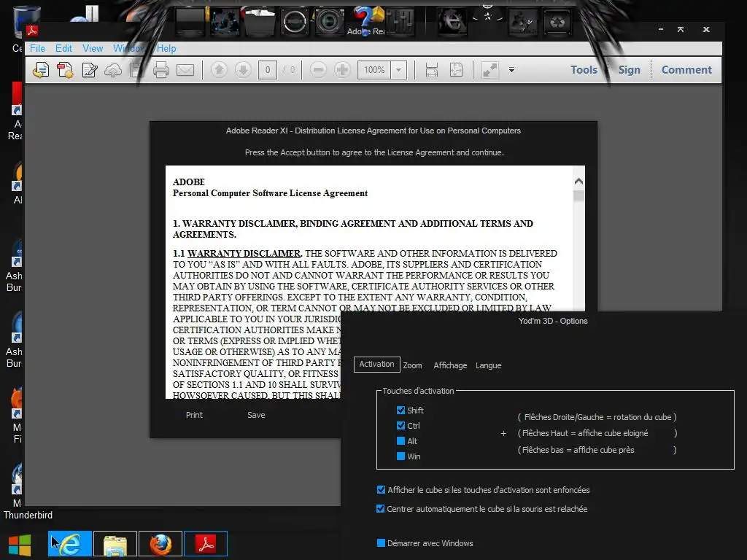Image resolution: width=747 pixels, height=560 pixels.
Task: Open the Tools pane
Action: coord(584,69)
